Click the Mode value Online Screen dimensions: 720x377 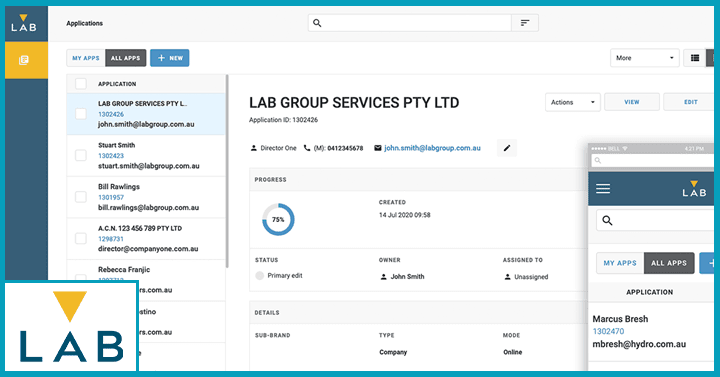(512, 352)
